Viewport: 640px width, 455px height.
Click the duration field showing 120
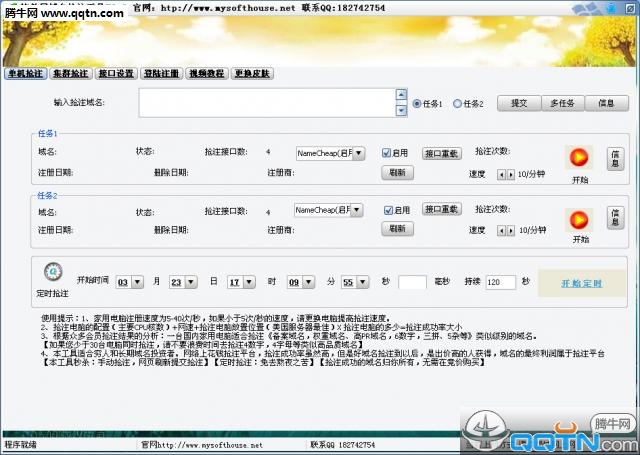click(x=500, y=282)
